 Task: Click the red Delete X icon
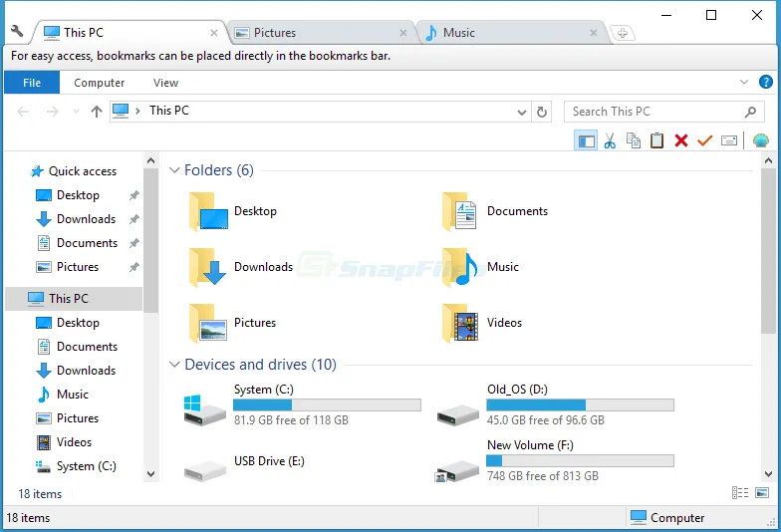pyautogui.click(x=681, y=141)
